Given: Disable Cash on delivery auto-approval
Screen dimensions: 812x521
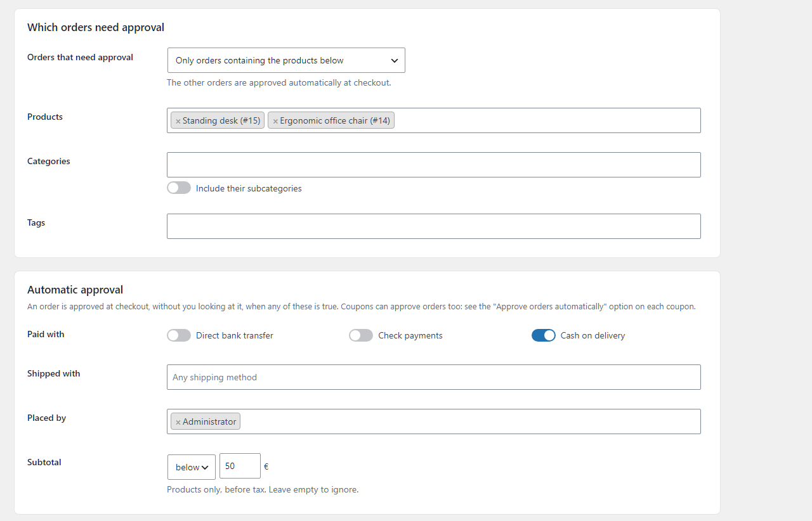Looking at the screenshot, I should pyautogui.click(x=544, y=335).
